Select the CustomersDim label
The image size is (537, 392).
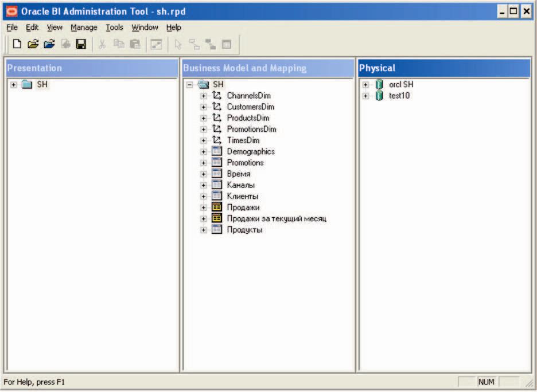(250, 107)
